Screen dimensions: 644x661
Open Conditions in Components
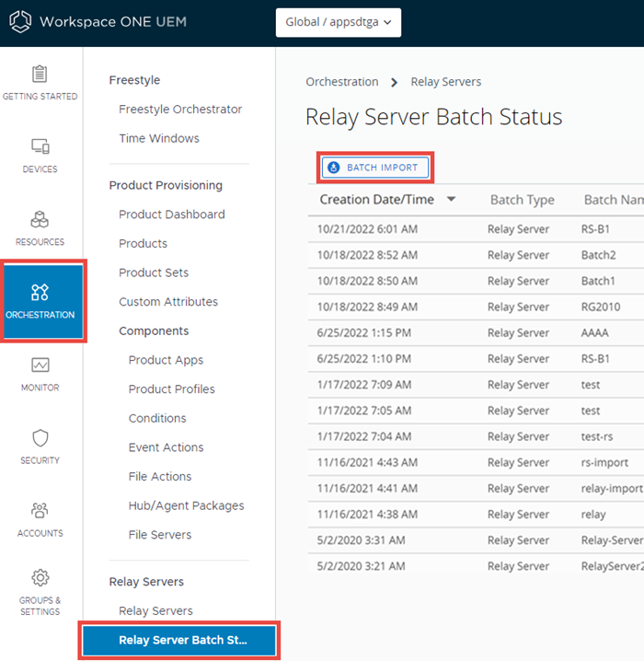point(157,418)
